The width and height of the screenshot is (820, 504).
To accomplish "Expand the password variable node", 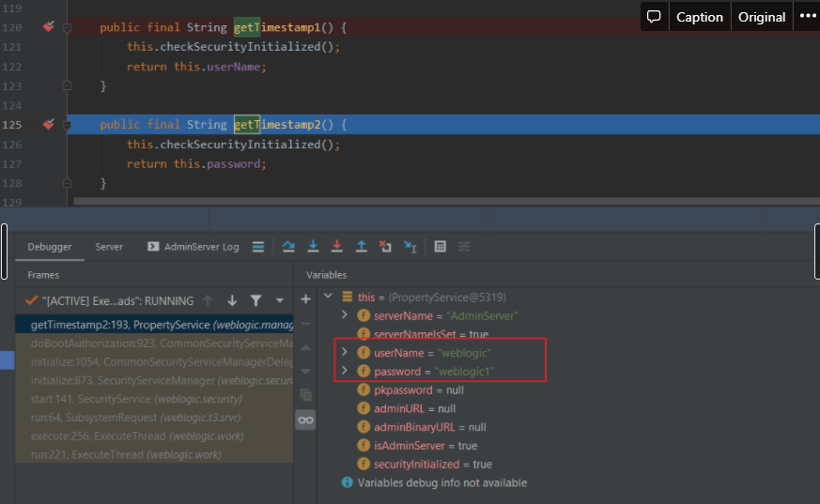I will (345, 371).
